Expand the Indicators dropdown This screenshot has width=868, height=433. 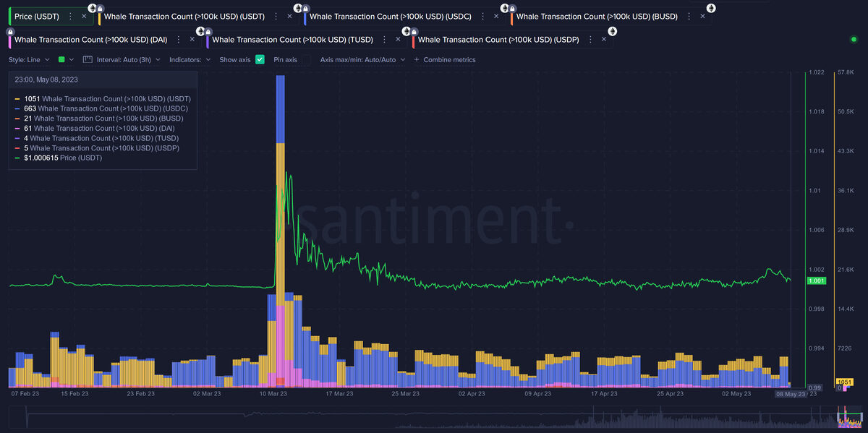point(190,59)
